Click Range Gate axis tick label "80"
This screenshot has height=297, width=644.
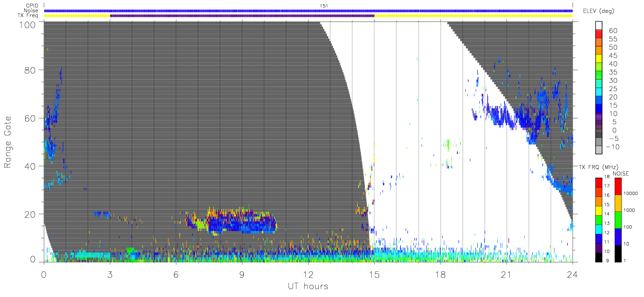tap(29, 70)
